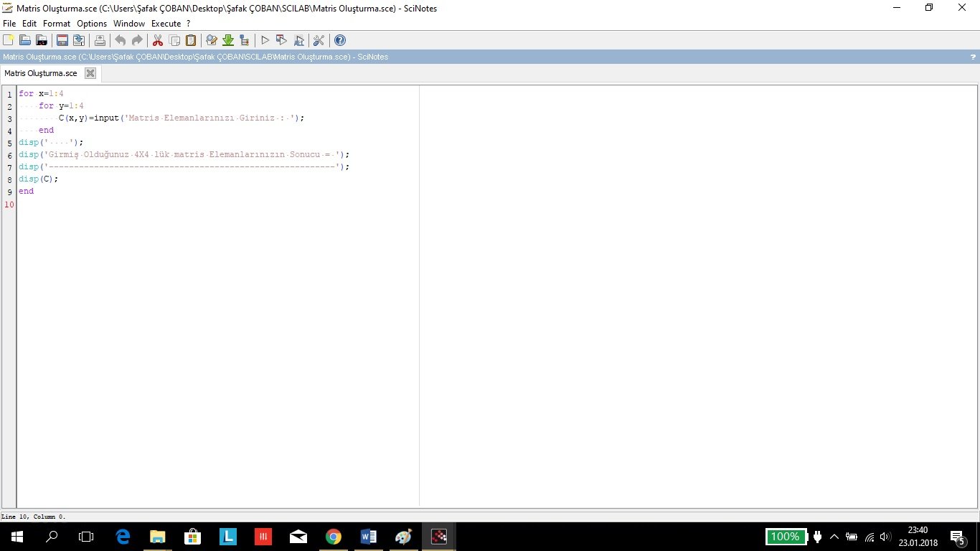
Task: Open a file with the folder icon
Action: [x=25, y=40]
